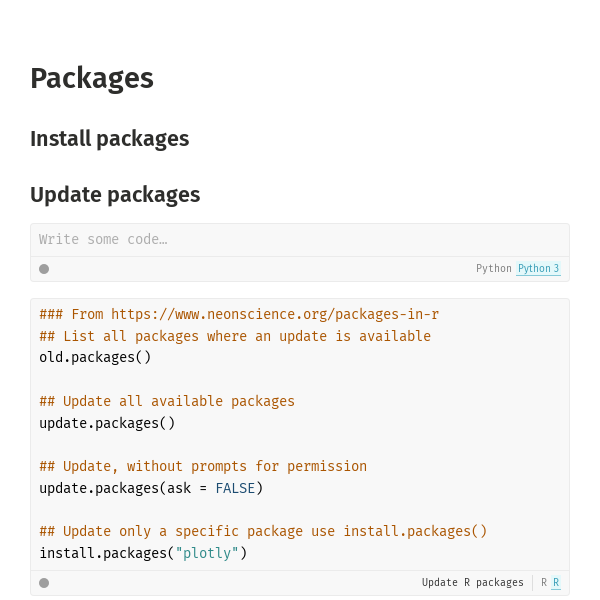The height and width of the screenshot is (600, 600).
Task: Select the Python language label
Action: (x=494, y=268)
